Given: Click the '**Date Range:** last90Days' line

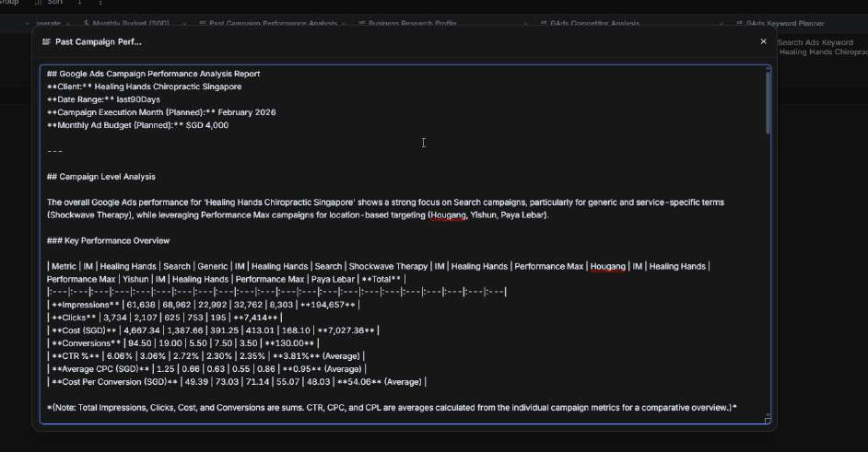Looking at the screenshot, I should (x=103, y=99).
